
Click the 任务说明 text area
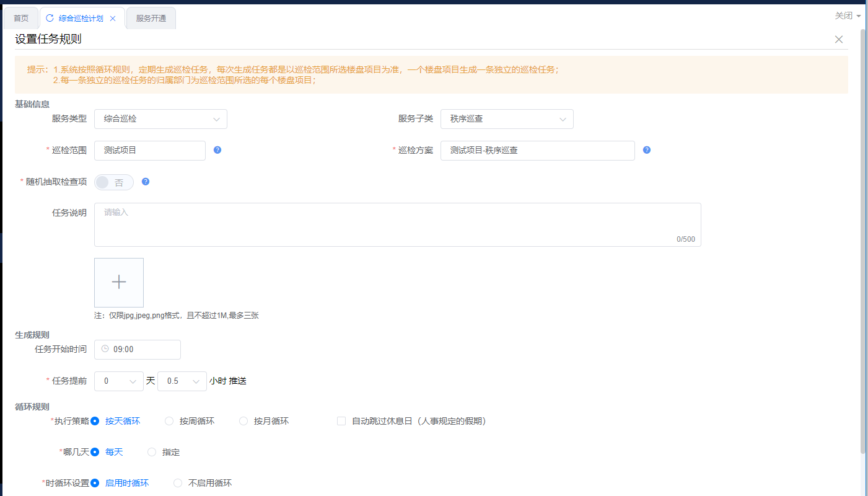tap(397, 224)
